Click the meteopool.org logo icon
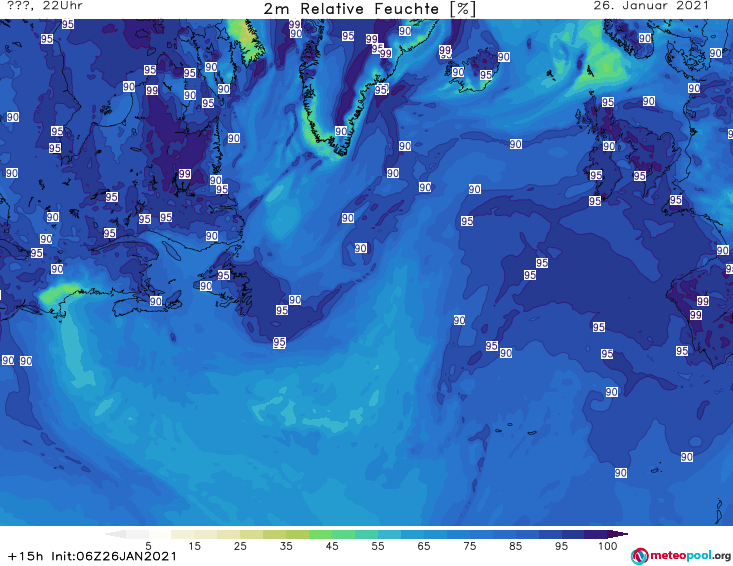Image resolution: width=733 pixels, height=566 pixels. [639, 556]
